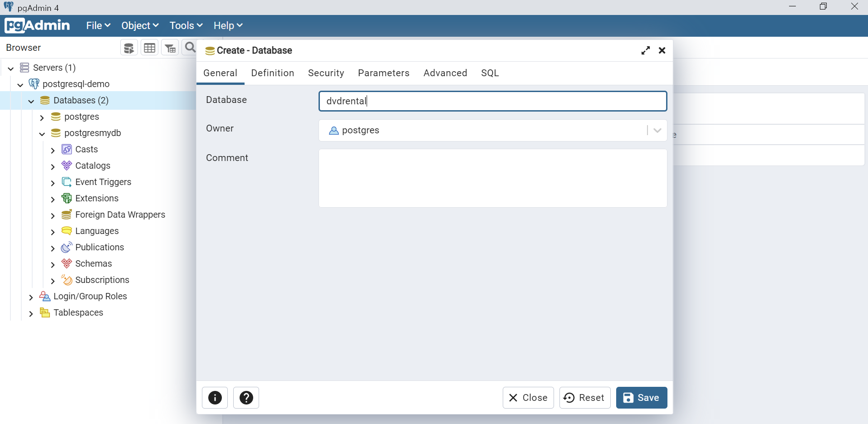Click the postgresql-demo elephant server icon
This screenshot has width=868, height=424.
point(34,84)
